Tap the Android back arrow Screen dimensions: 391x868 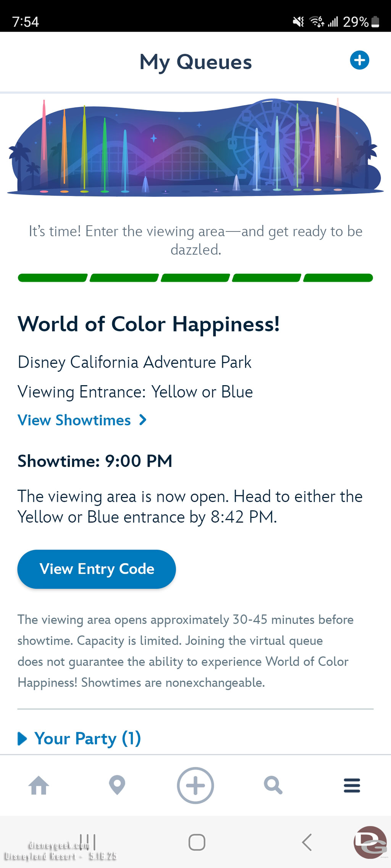pyautogui.click(x=307, y=842)
